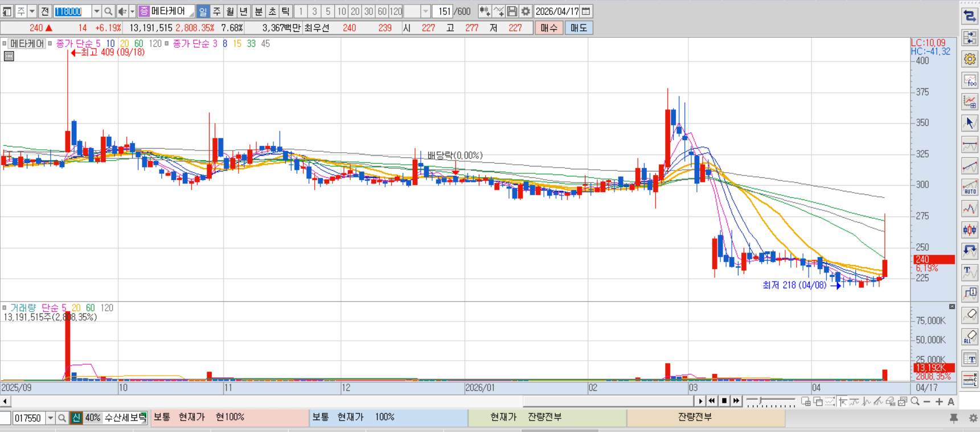Viewport: 980px width, 432px height.
Task: Toggle the 거래량 단순 volume indicator checkbox
Action: click(x=5, y=308)
